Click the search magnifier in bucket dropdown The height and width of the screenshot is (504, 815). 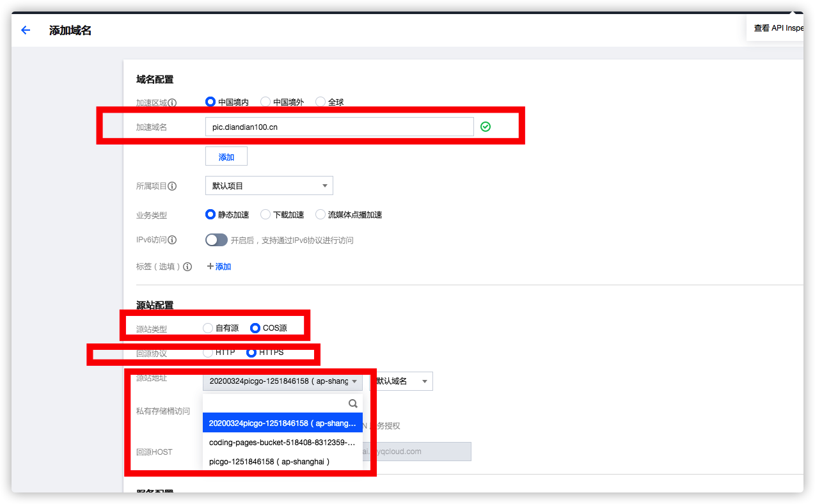coord(352,404)
